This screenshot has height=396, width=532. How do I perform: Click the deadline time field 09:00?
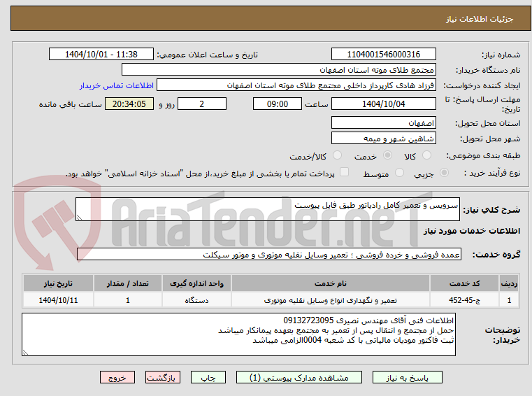point(278,104)
